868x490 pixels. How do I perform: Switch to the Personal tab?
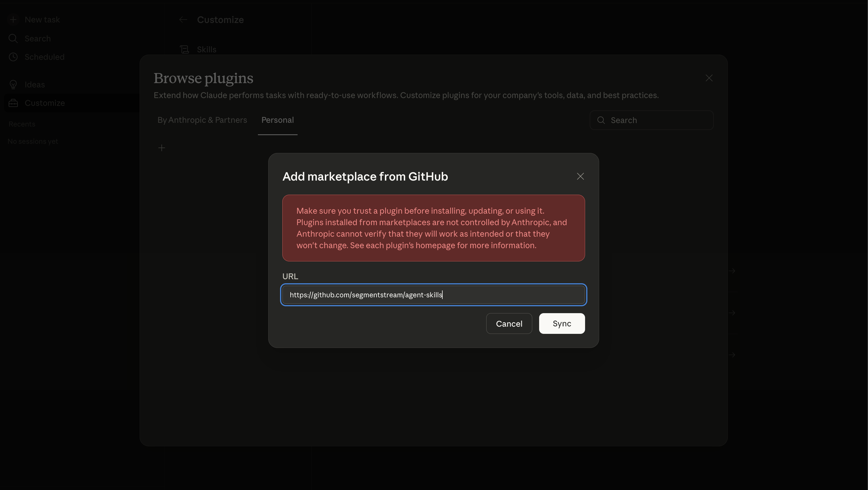(x=277, y=120)
